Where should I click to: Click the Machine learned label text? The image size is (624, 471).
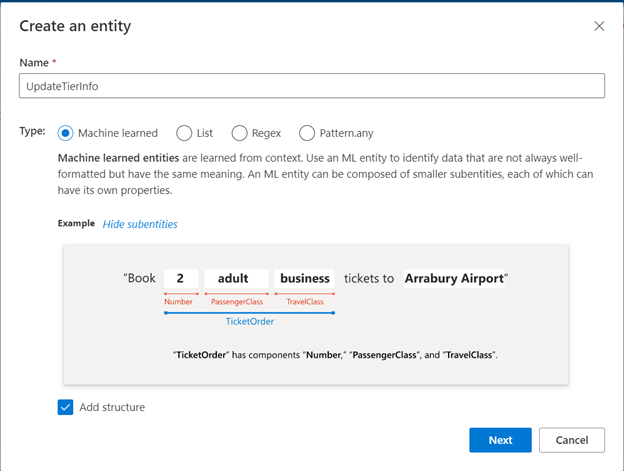point(118,133)
